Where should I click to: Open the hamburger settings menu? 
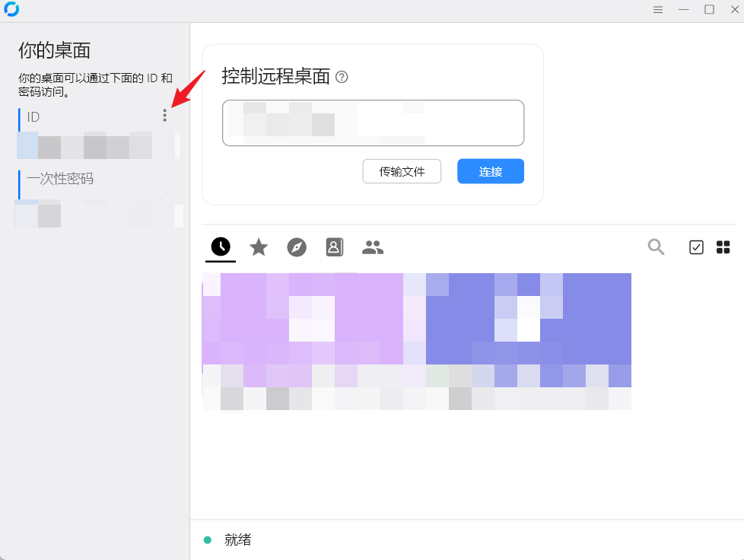657,10
